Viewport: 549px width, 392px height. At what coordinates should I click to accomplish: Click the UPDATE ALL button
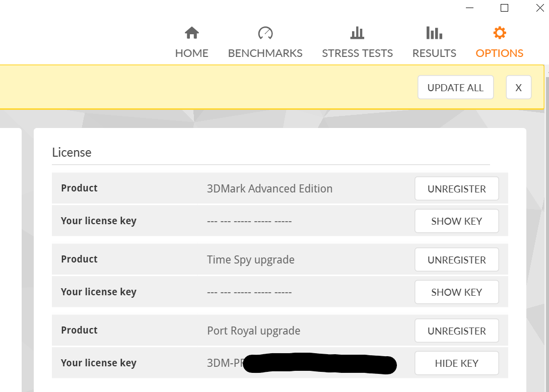point(455,87)
